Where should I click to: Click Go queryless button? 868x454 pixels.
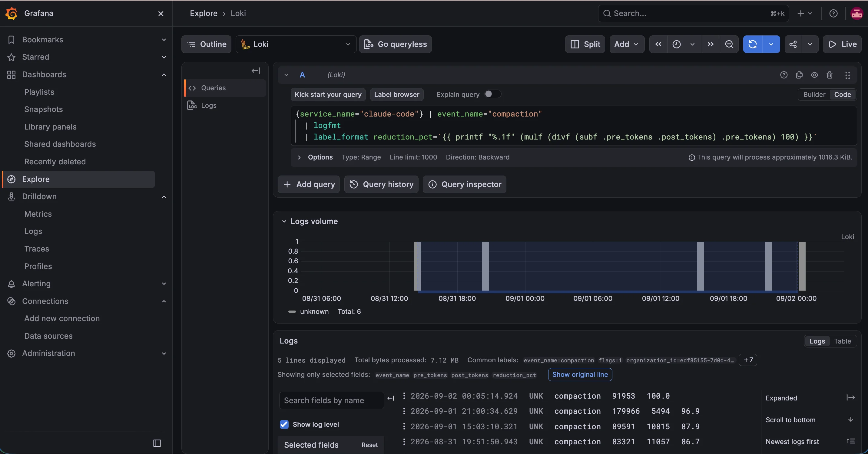click(395, 44)
